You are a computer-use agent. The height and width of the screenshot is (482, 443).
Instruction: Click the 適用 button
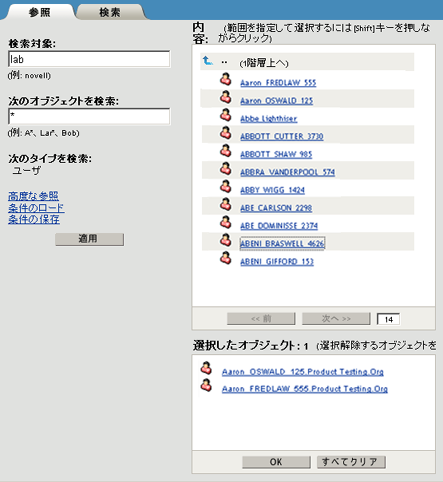(89, 239)
